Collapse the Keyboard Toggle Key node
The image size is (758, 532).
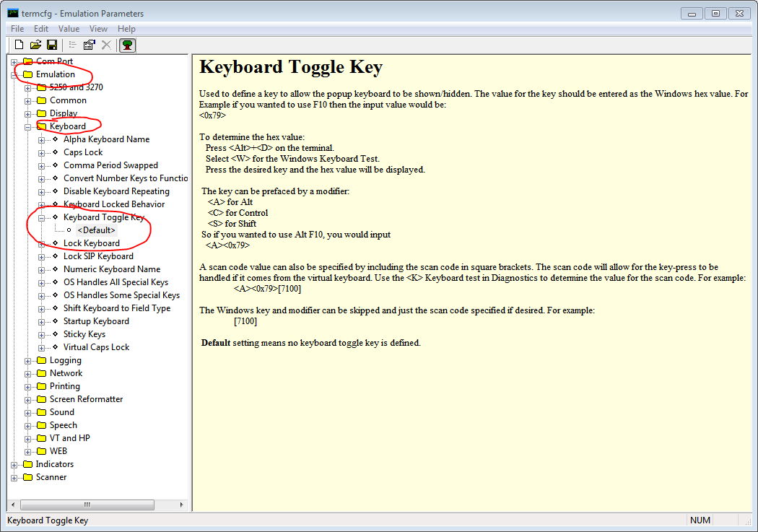pyautogui.click(x=42, y=217)
